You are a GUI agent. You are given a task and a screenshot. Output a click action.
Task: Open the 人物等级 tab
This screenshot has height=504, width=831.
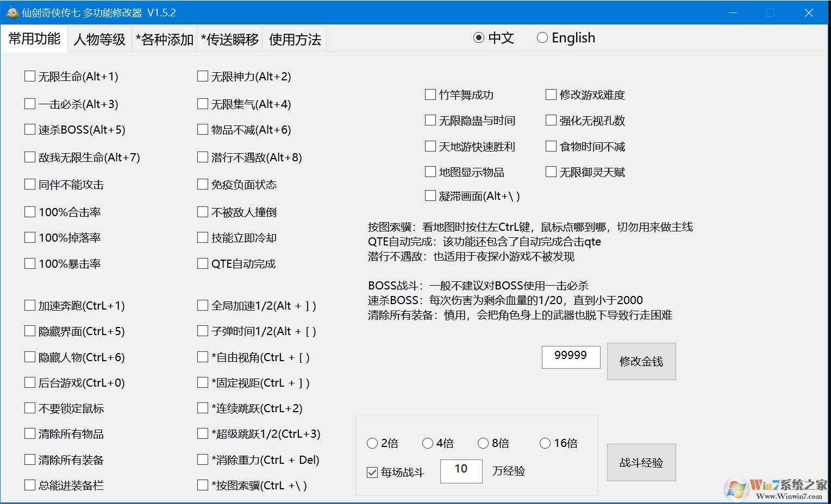98,39
